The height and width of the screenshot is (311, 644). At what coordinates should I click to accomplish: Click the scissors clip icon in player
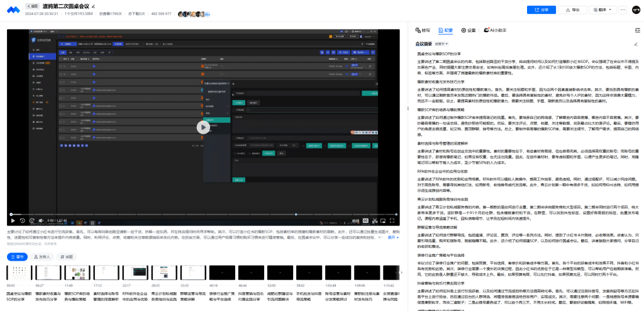[x=374, y=221]
